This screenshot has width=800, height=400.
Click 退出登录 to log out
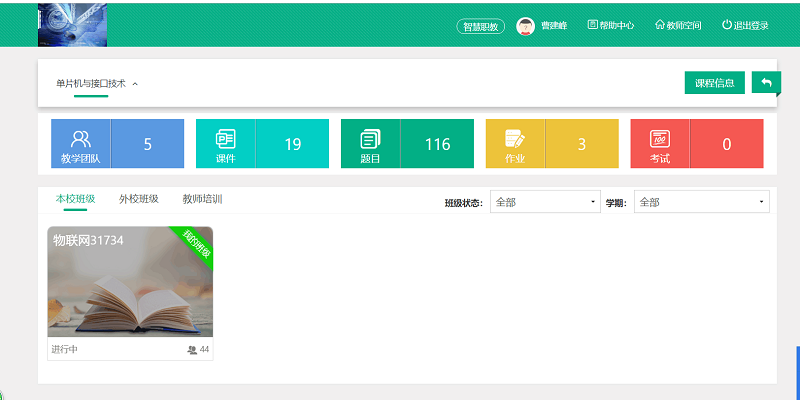745,26
